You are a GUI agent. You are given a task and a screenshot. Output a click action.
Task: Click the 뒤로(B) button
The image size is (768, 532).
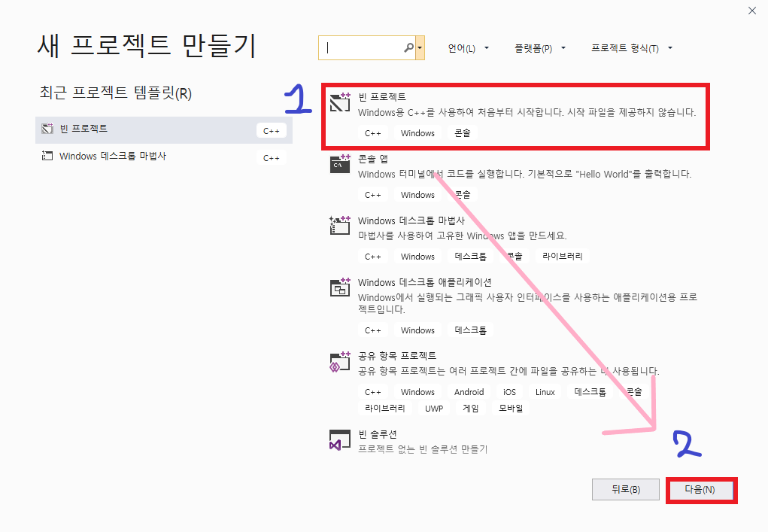(626, 489)
